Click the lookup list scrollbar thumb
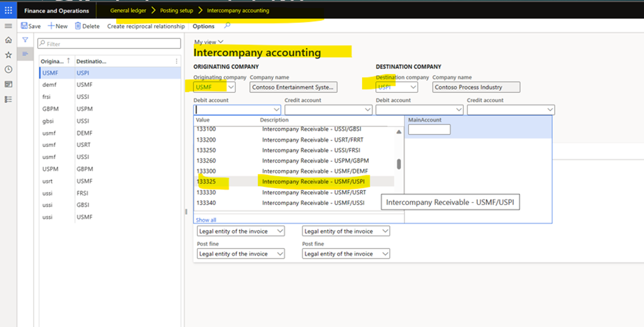Viewport: 644px width, 327px height. (x=399, y=164)
